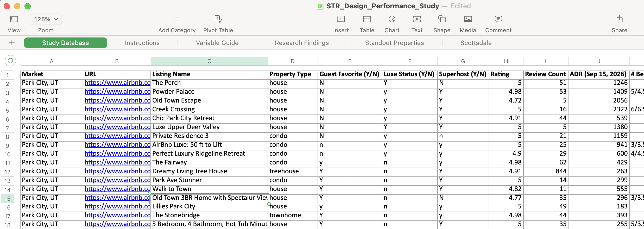The height and width of the screenshot is (229, 644).
Task: Click the Add Category toolbar icon
Action: tap(177, 19)
